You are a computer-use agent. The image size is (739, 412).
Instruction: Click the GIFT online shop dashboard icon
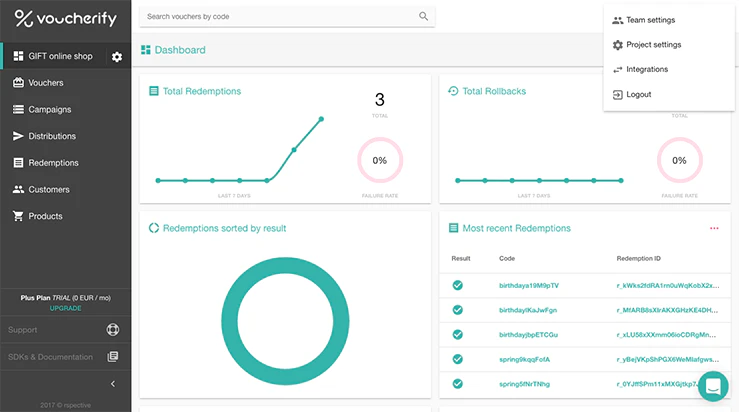point(18,56)
